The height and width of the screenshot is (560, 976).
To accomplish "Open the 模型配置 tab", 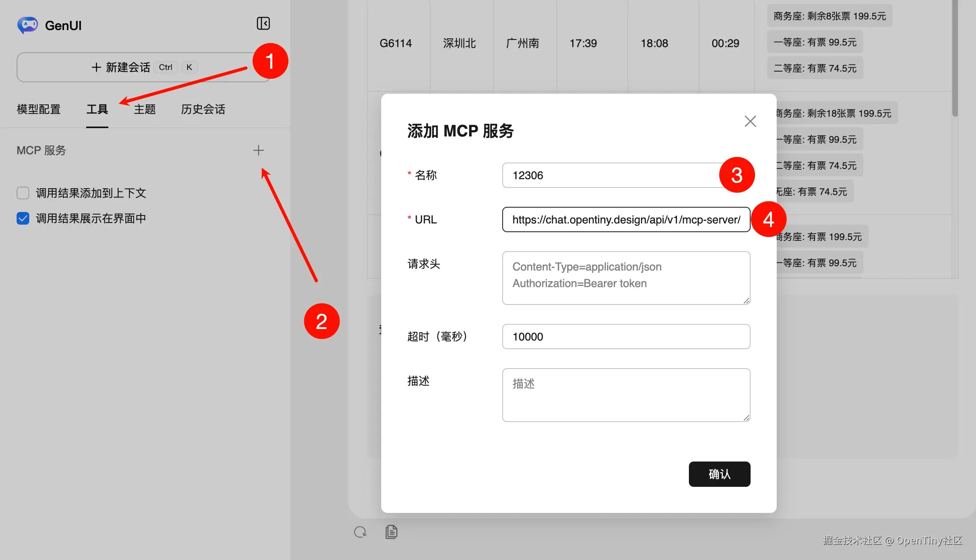I will point(39,109).
